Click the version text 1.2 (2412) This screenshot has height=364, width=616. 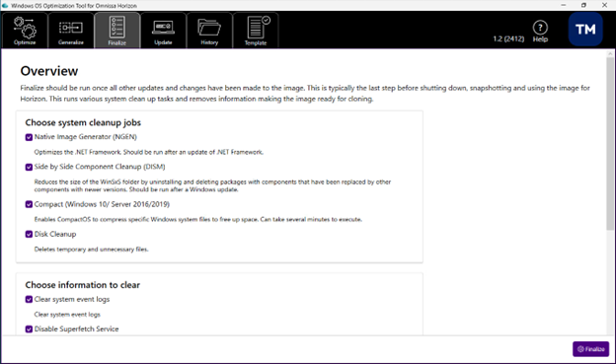508,38
